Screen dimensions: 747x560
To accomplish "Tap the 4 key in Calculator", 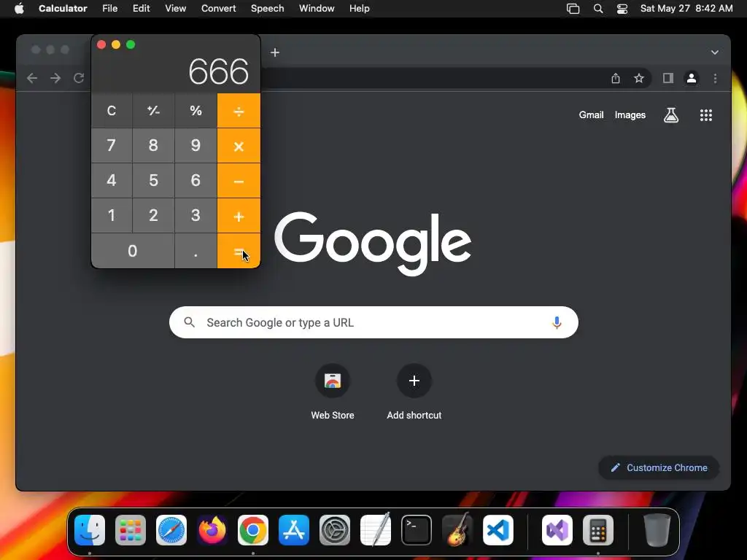I will click(x=112, y=181).
